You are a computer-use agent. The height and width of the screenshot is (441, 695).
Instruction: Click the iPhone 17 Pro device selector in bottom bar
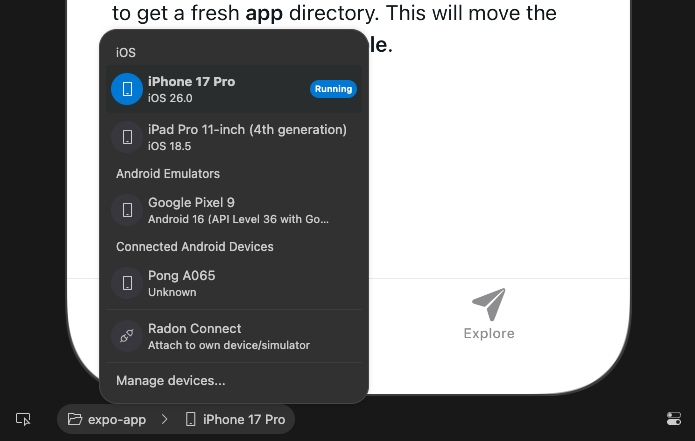[235, 419]
